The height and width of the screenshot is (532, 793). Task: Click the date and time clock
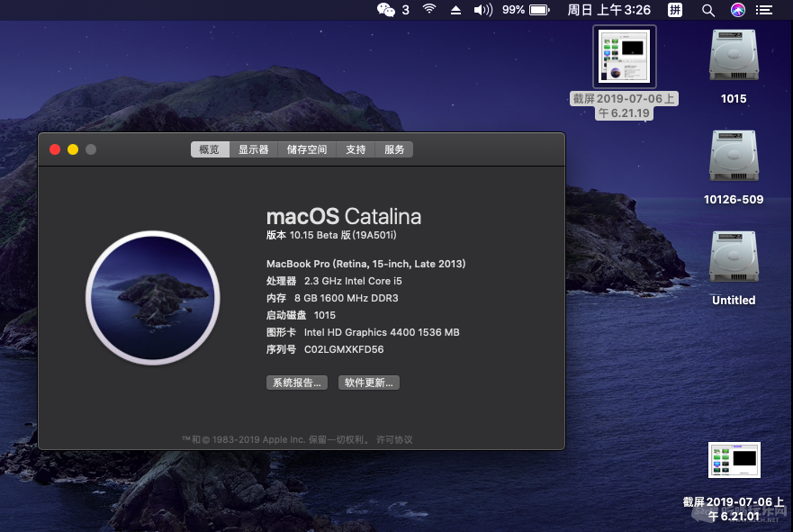click(x=608, y=10)
